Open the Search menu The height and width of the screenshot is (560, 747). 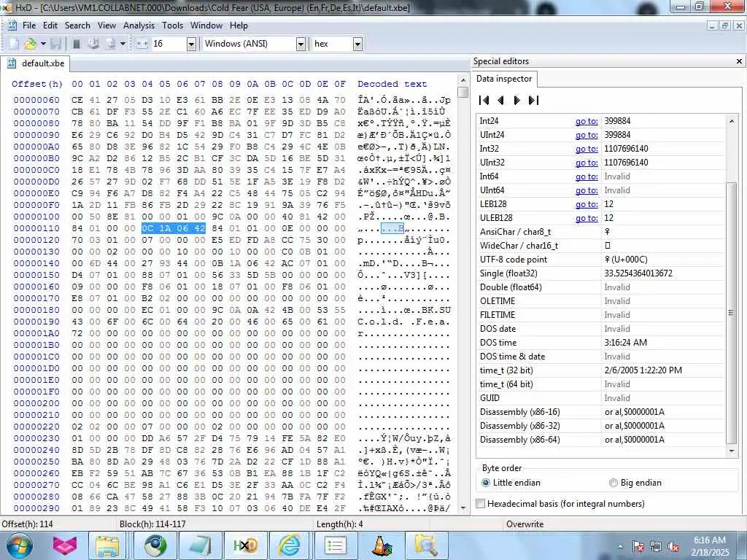pyautogui.click(x=77, y=26)
